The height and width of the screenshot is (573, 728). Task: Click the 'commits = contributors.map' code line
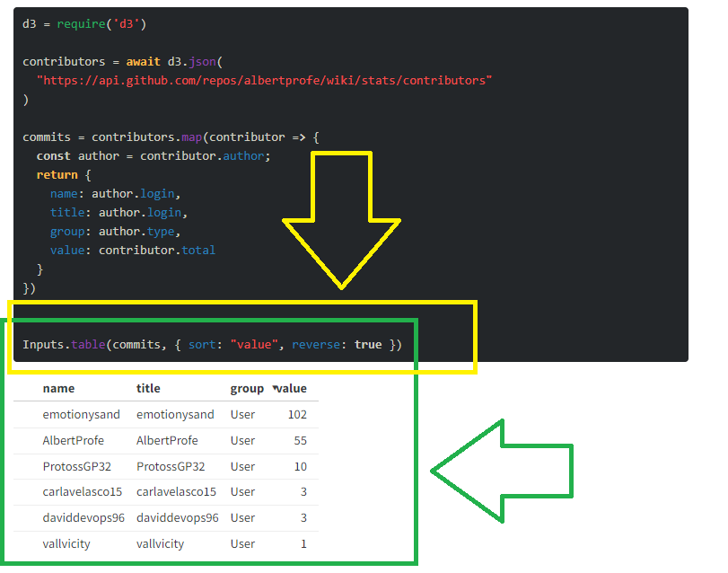pyautogui.click(x=171, y=137)
